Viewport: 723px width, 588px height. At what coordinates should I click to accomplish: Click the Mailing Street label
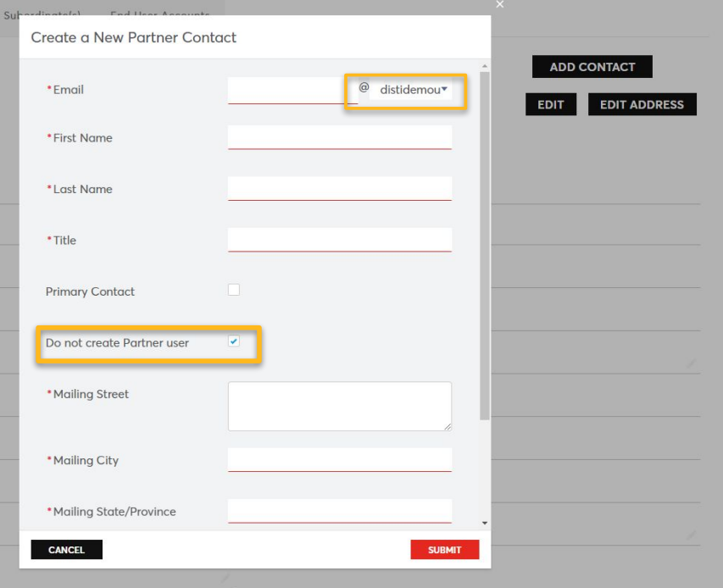pyautogui.click(x=91, y=394)
